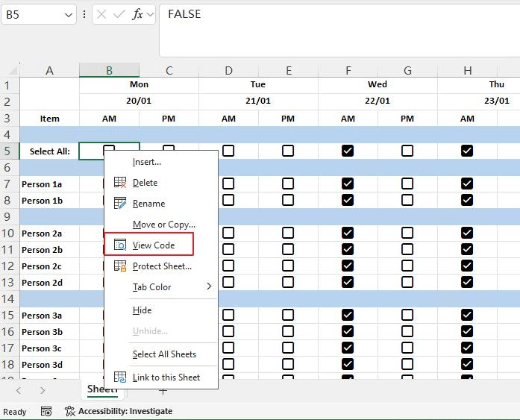Click the Person 2c cell
The height and width of the screenshot is (420, 520).
49,266
